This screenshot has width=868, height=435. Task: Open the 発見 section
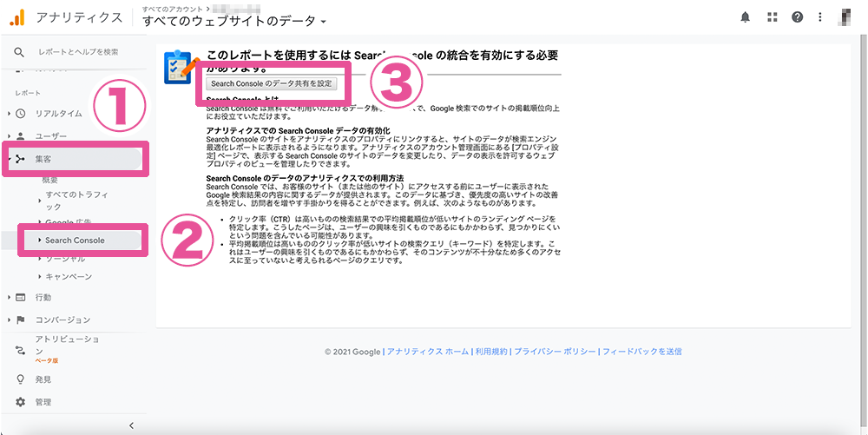pos(43,379)
